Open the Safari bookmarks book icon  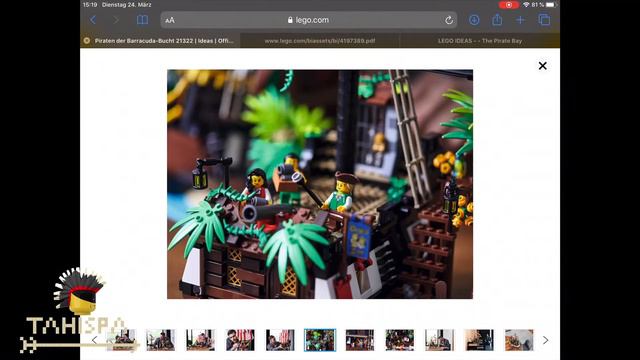tap(142, 20)
